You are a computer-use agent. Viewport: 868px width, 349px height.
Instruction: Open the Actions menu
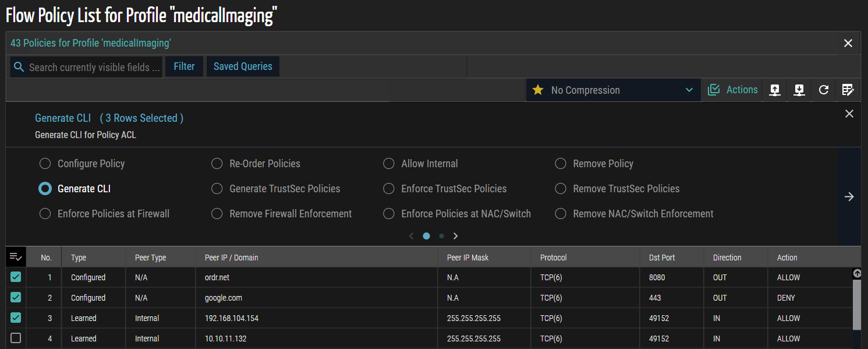[733, 90]
